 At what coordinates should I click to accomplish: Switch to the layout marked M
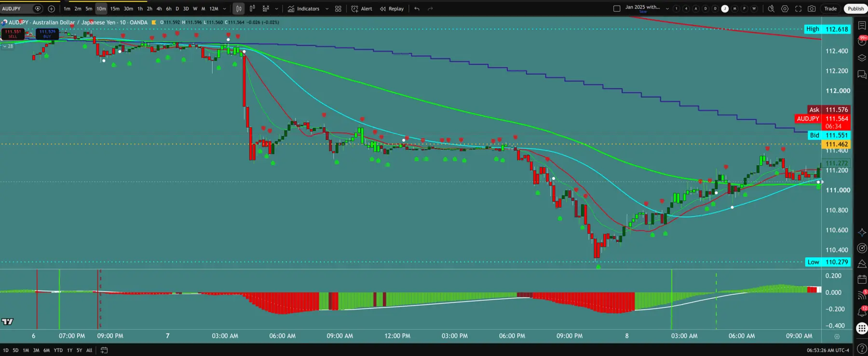735,9
